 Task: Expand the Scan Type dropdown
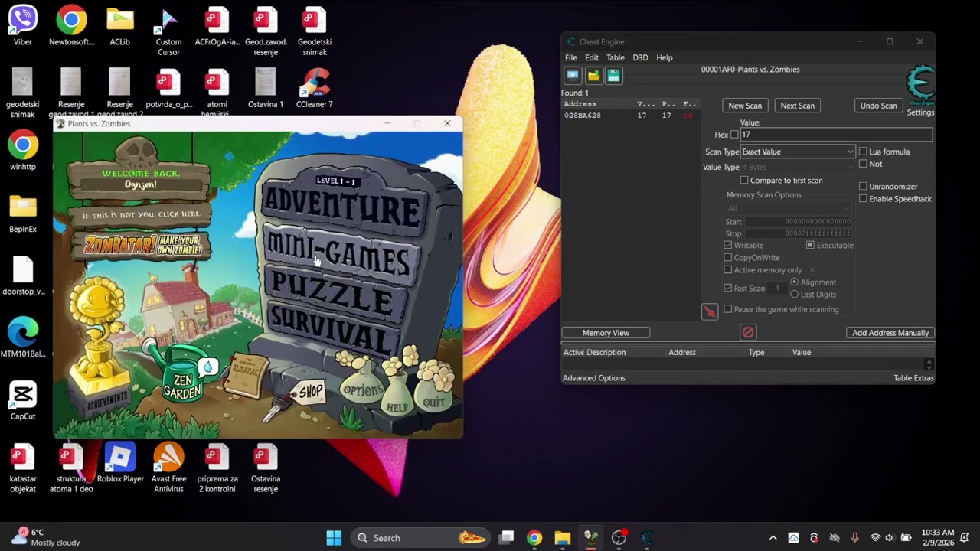[797, 152]
